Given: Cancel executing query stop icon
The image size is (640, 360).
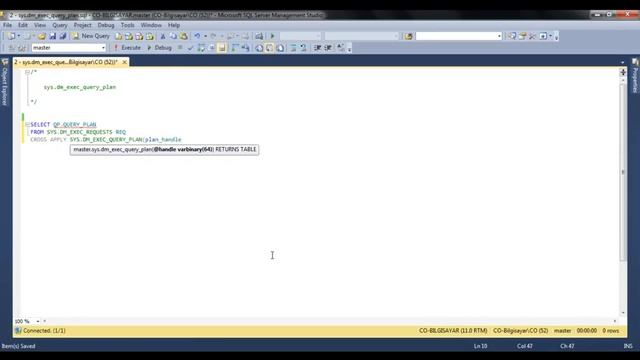Looking at the screenshot, I should click(x=180, y=48).
